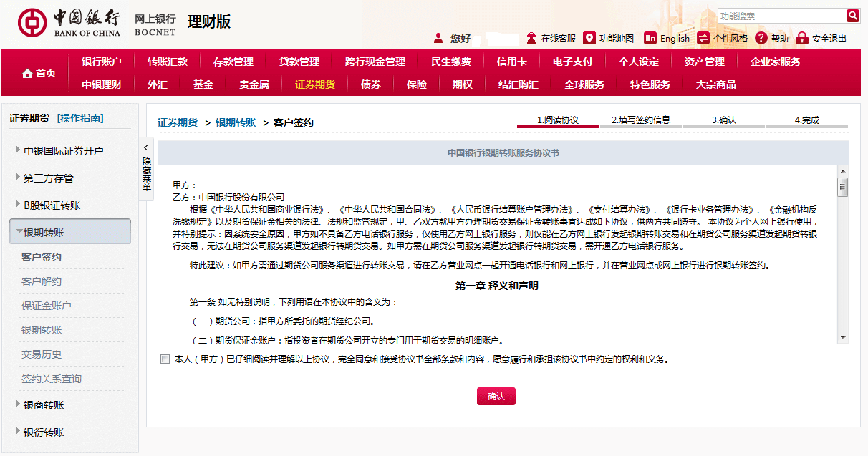Click 银期转账 in the breadcrumb
Screen dimensions: 868x456
click(236, 122)
